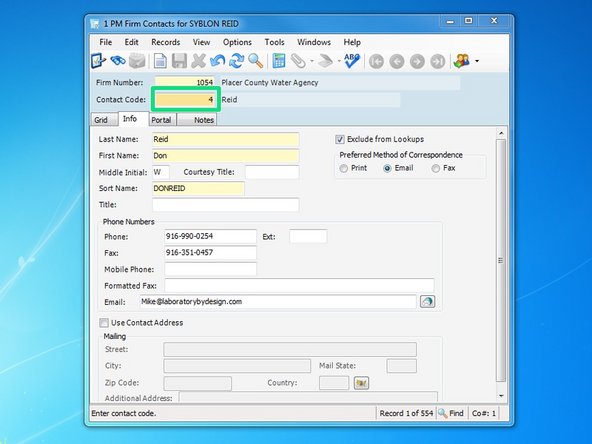Create a new blank record
This screenshot has width=592, height=444.
click(160, 61)
